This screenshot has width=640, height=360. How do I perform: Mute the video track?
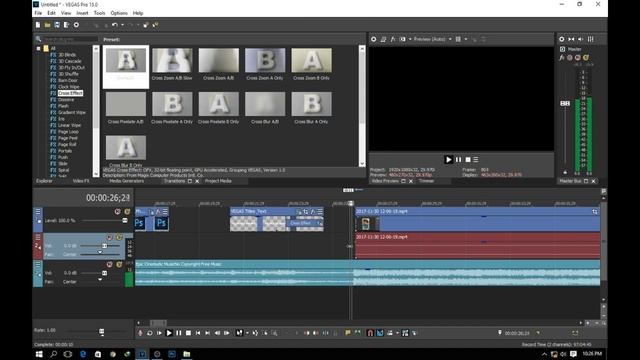118,211
